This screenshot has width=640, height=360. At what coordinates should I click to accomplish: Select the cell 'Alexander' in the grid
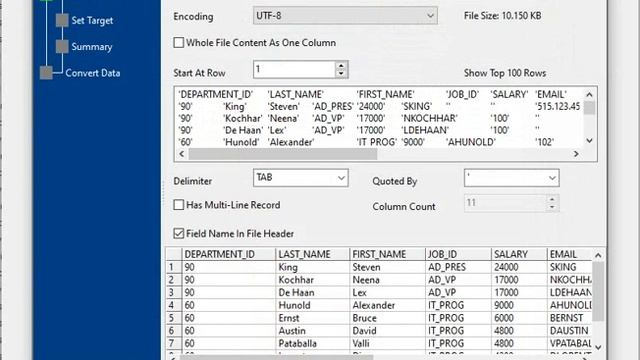(387, 305)
